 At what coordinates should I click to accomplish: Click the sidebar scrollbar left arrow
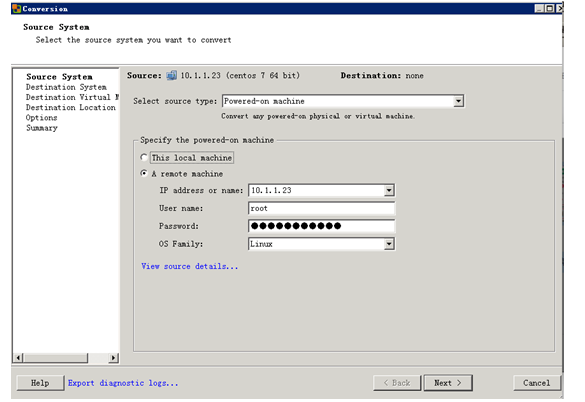pyautogui.click(x=18, y=358)
